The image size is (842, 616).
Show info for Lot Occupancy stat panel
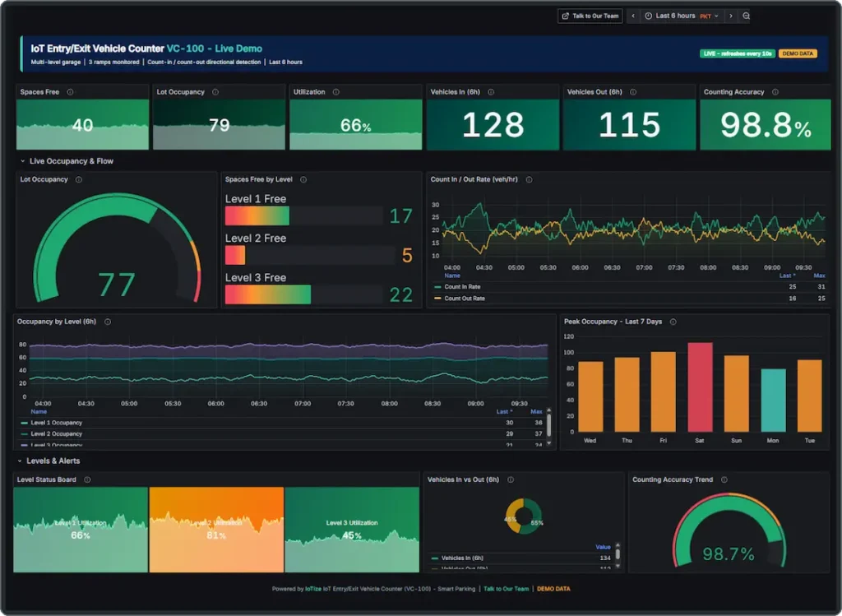pos(215,92)
